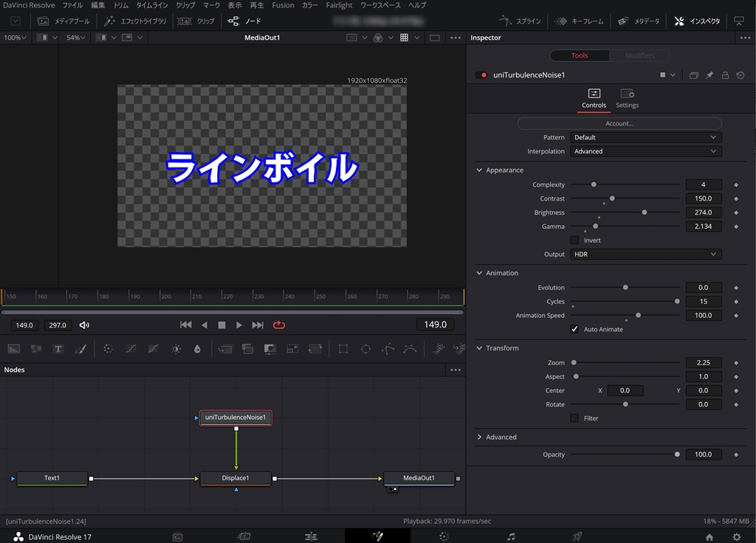Image resolution: width=756 pixels, height=543 pixels.
Task: Open viewer options three-dot menu
Action: click(x=456, y=38)
